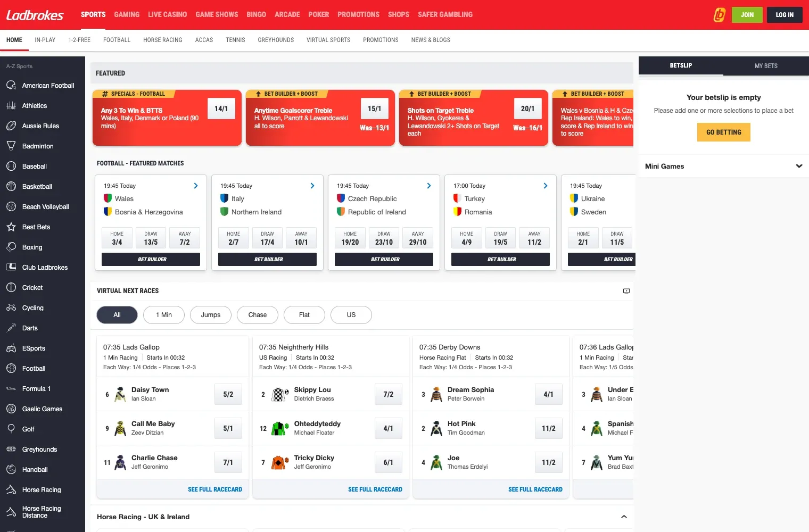Open the IN-PLAY navigation tab

tap(45, 39)
